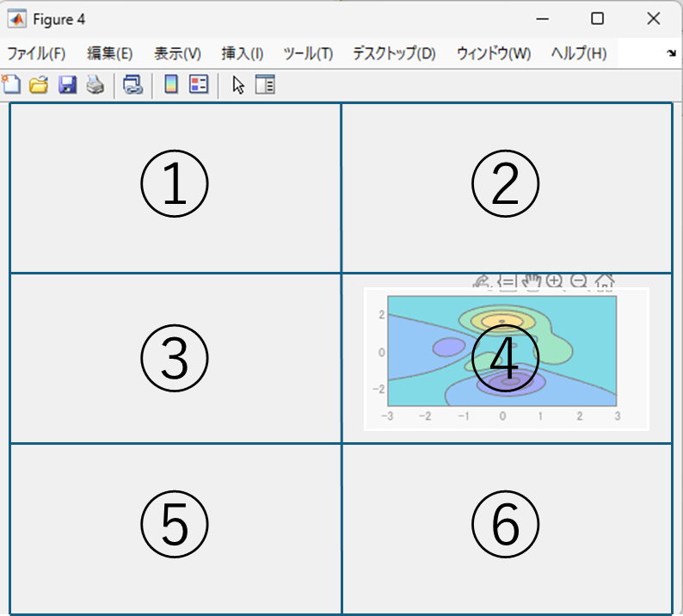
Task: Click the Zoom Out magnifier above the plot
Action: (x=579, y=281)
